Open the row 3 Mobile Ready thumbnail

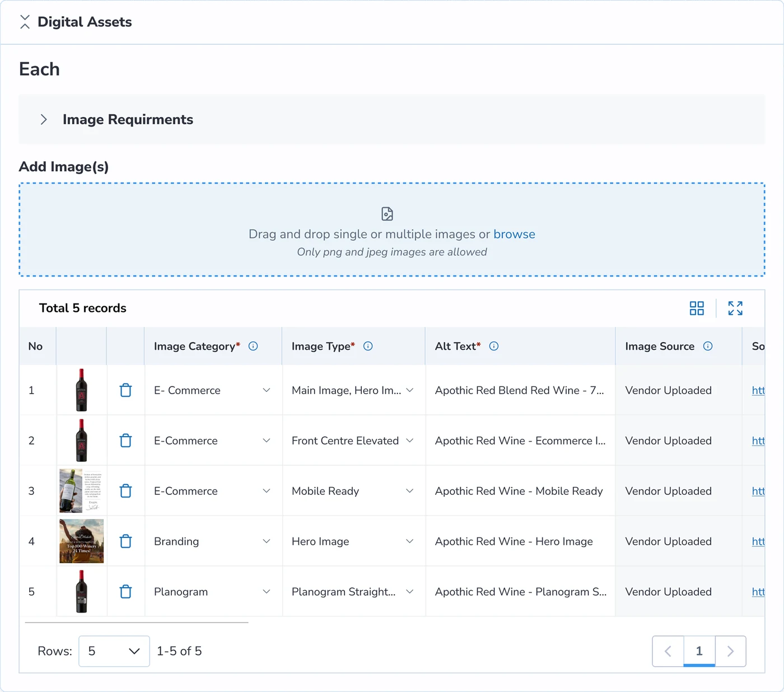click(82, 491)
